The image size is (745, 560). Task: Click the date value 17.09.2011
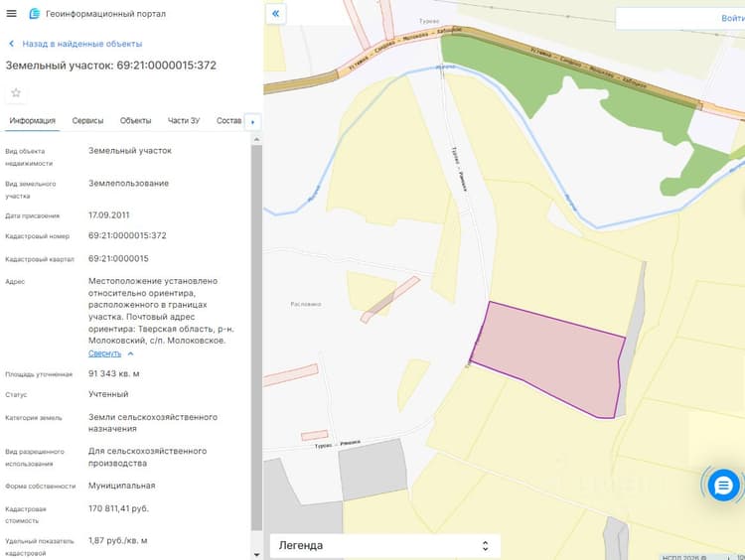coord(109,215)
